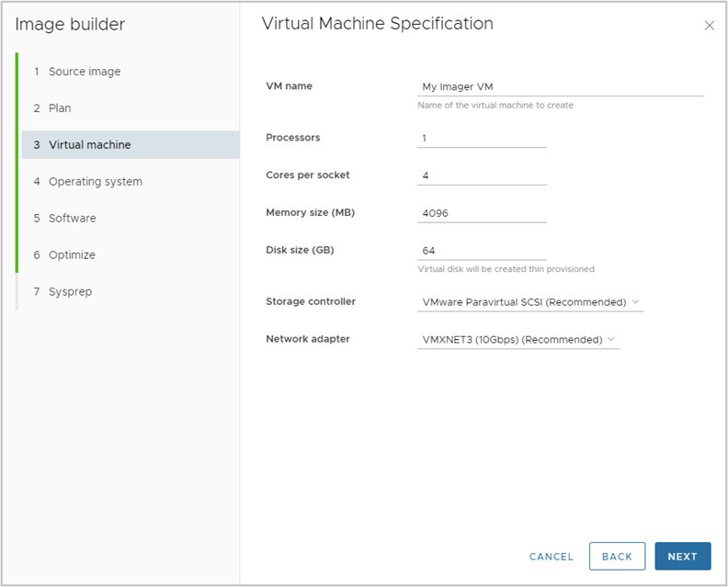728x587 pixels.
Task: Select the Memory size input
Action: click(482, 213)
